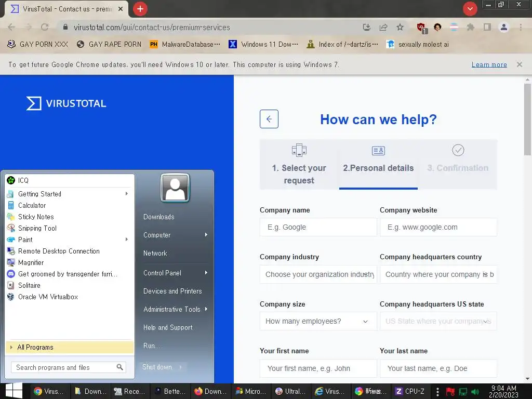This screenshot has width=532, height=399.
Task: Select the 2.Personal details step
Action: [378, 165]
